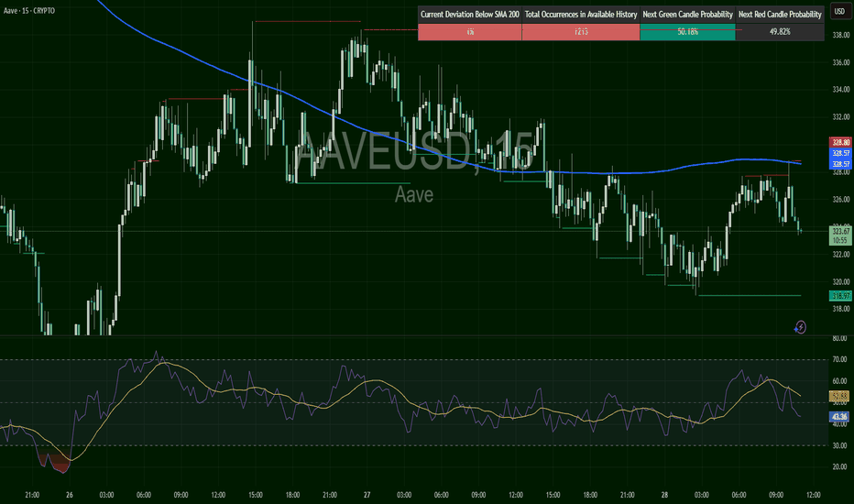This screenshot has width=854, height=504.
Task: Click the red cell under Current Deviation Below SMA 200
Action: point(469,31)
